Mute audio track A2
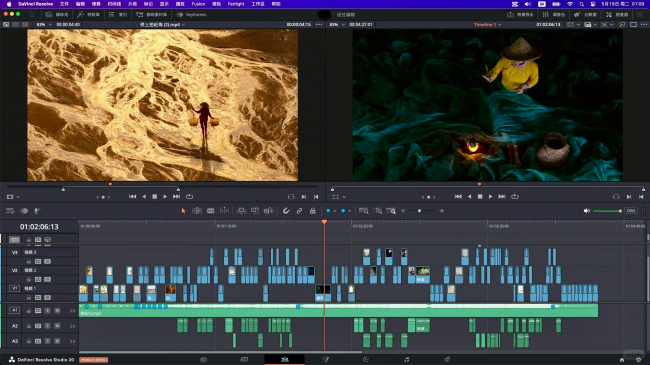Viewport: 650px width, 365px height. 57,326
